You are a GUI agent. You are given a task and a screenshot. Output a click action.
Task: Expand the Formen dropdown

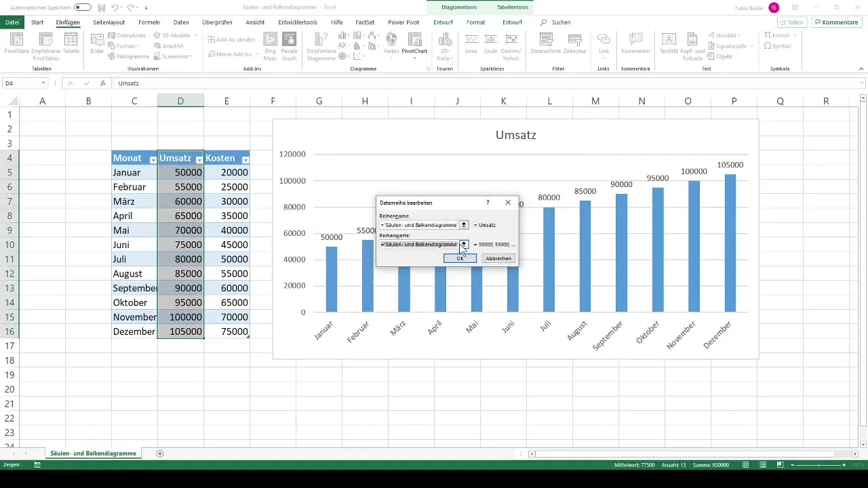point(138,46)
